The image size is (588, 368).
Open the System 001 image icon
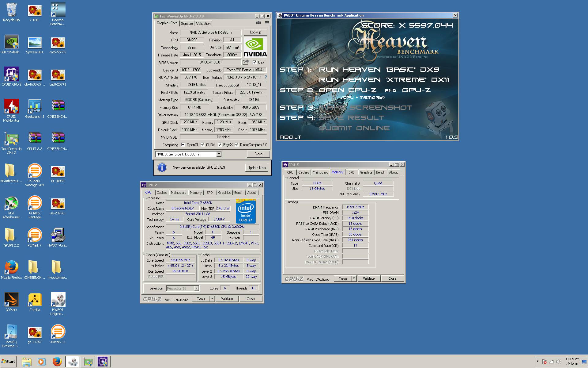pos(35,45)
